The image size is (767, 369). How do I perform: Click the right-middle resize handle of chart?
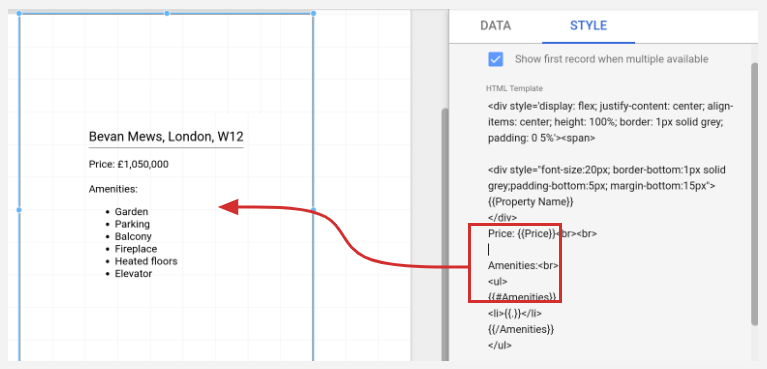tap(314, 209)
